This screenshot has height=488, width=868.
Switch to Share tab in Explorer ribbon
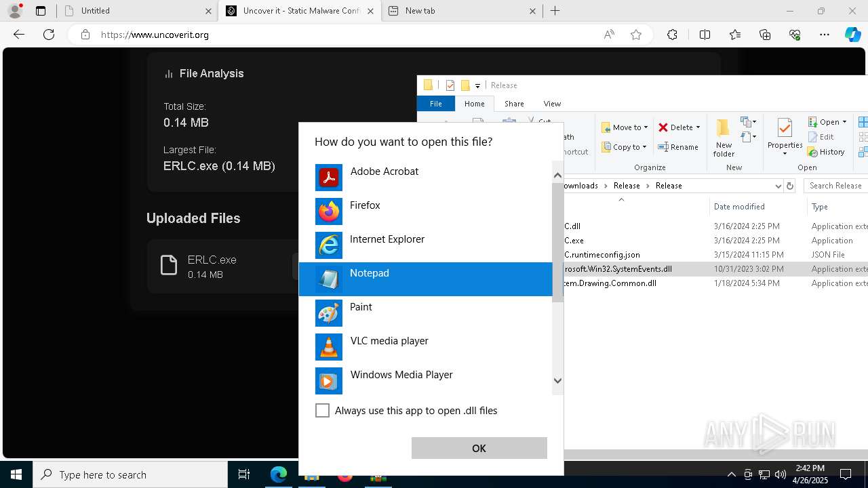click(514, 104)
